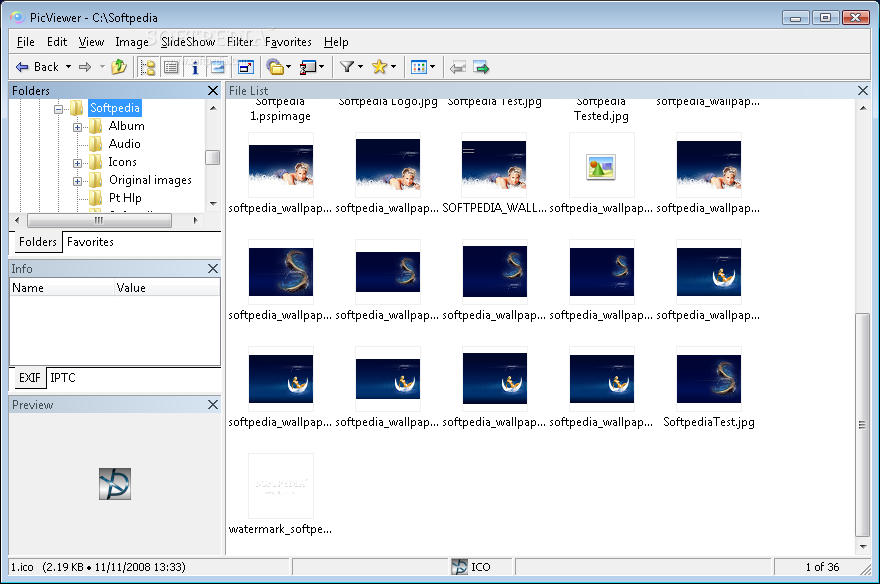
Task: Open the view mode dropdown arrow
Action: click(432, 67)
